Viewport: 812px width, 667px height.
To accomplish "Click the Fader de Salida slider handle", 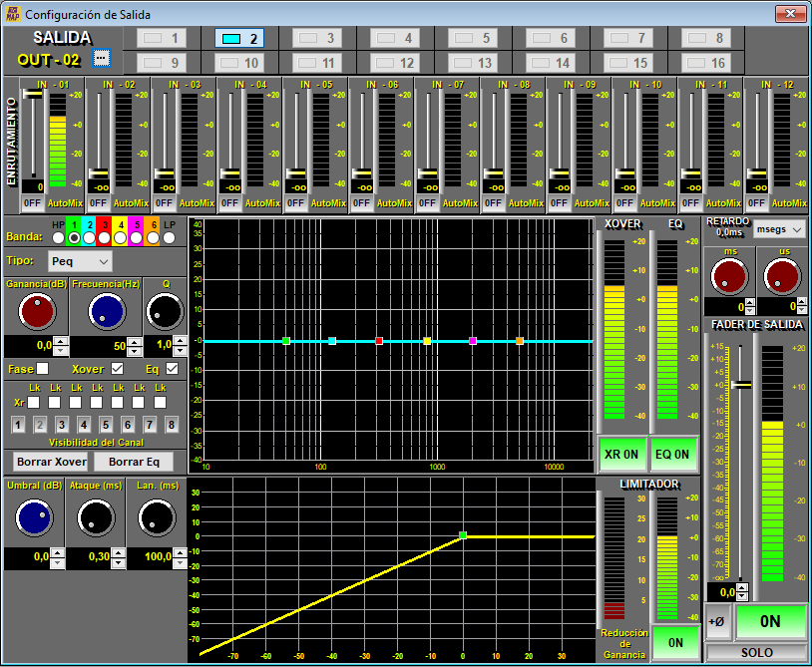I will (x=741, y=385).
